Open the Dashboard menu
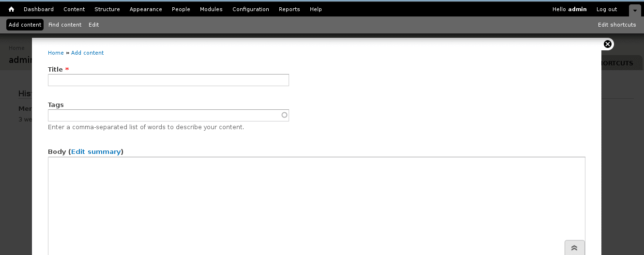The width and height of the screenshot is (644, 255). pyautogui.click(x=39, y=9)
